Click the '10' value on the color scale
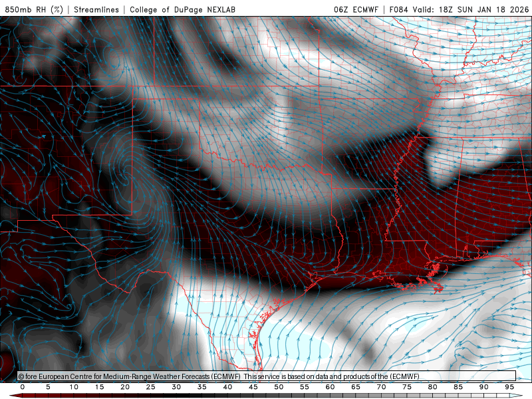 coord(74,387)
